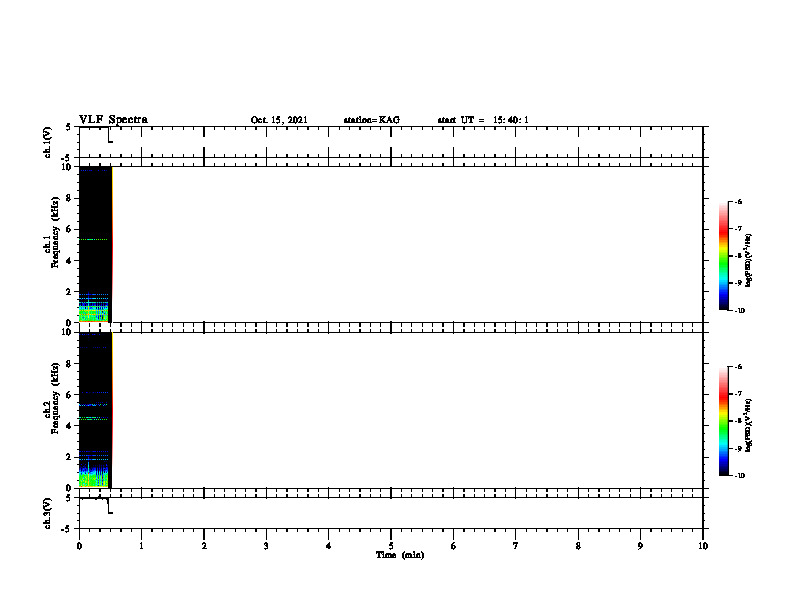Click the '-10' label on ch.1 color scale
792x612 pixels.
[740, 311]
